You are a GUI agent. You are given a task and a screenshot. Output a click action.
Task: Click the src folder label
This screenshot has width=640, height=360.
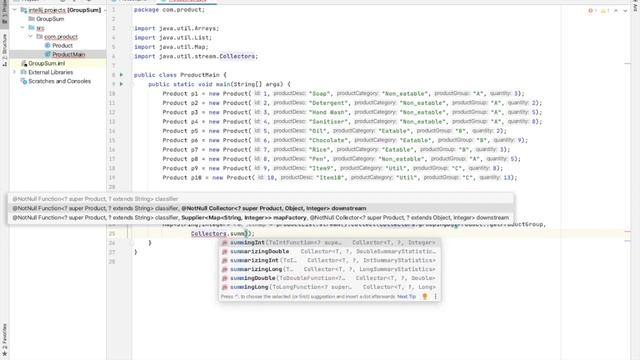pos(40,28)
